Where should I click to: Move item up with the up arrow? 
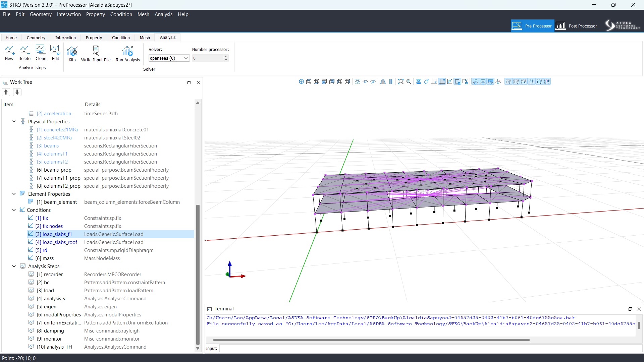click(x=6, y=92)
